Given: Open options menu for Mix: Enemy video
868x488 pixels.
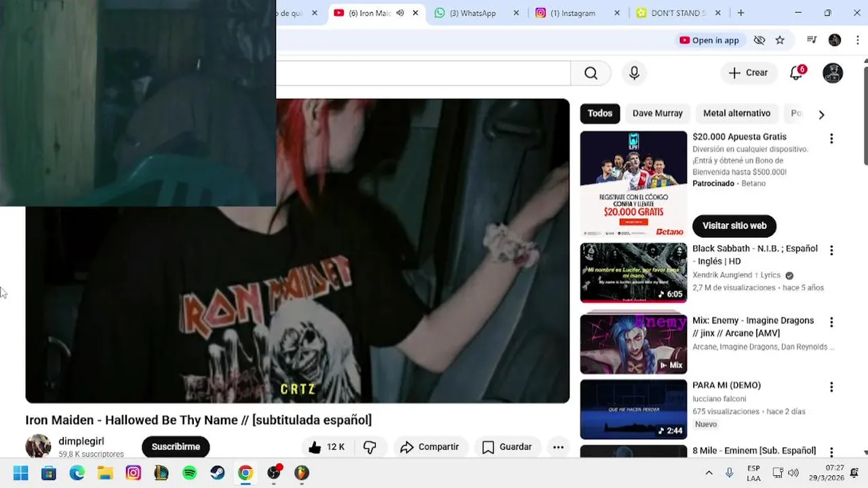Looking at the screenshot, I should [831, 322].
